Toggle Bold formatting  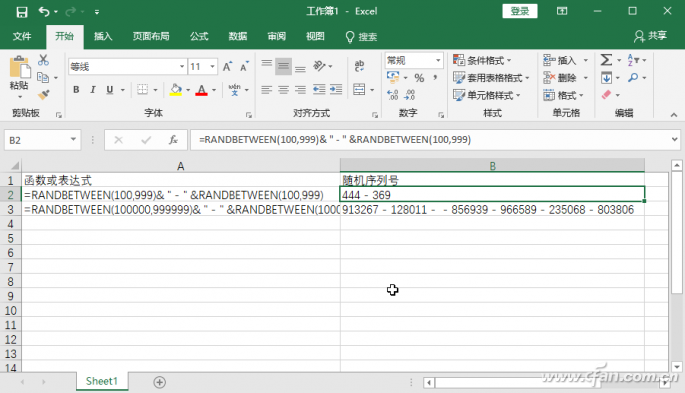pyautogui.click(x=76, y=90)
